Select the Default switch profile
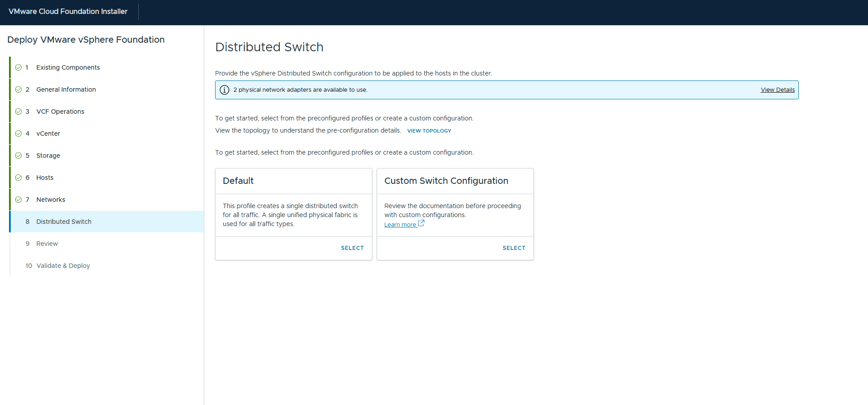The image size is (868, 405). pyautogui.click(x=352, y=248)
